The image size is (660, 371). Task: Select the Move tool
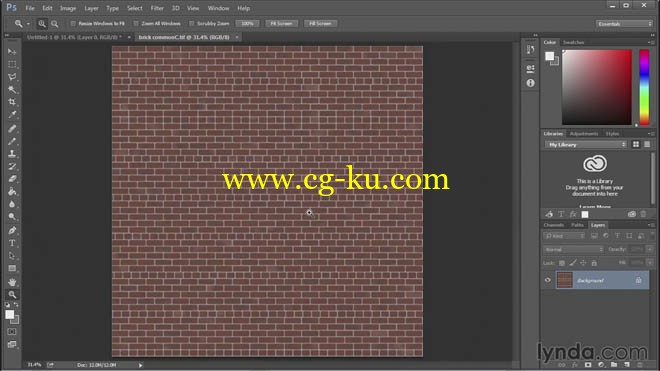pos(12,51)
